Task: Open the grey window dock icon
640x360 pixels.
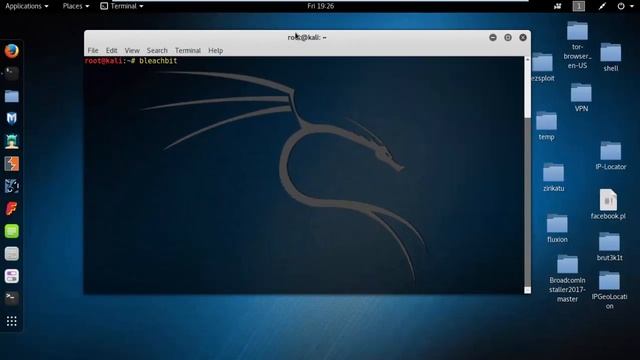Action: click(12, 254)
